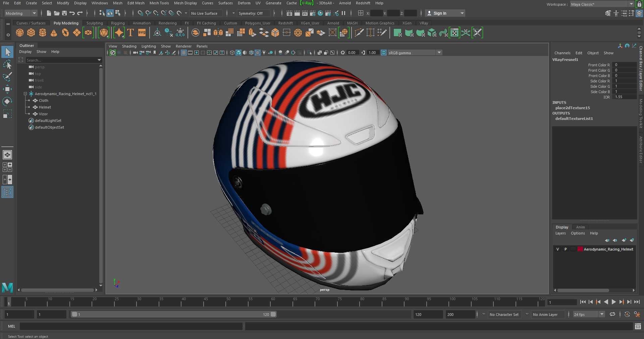Screen dimensions: 644x339
Task: Click the IOR value field 1.55
Action: point(624,97)
